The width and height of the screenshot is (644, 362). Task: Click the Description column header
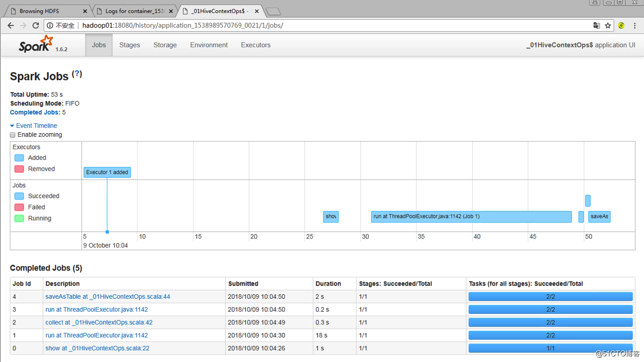pos(134,284)
